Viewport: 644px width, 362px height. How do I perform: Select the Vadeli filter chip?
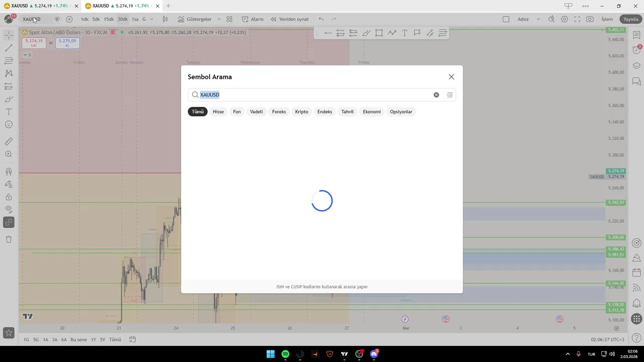coord(257,112)
